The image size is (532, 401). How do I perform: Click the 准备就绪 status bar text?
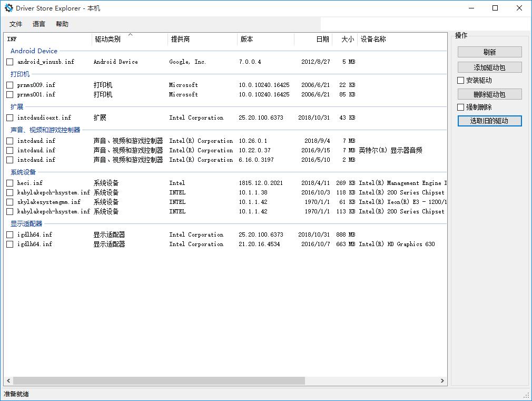pyautogui.click(x=16, y=394)
